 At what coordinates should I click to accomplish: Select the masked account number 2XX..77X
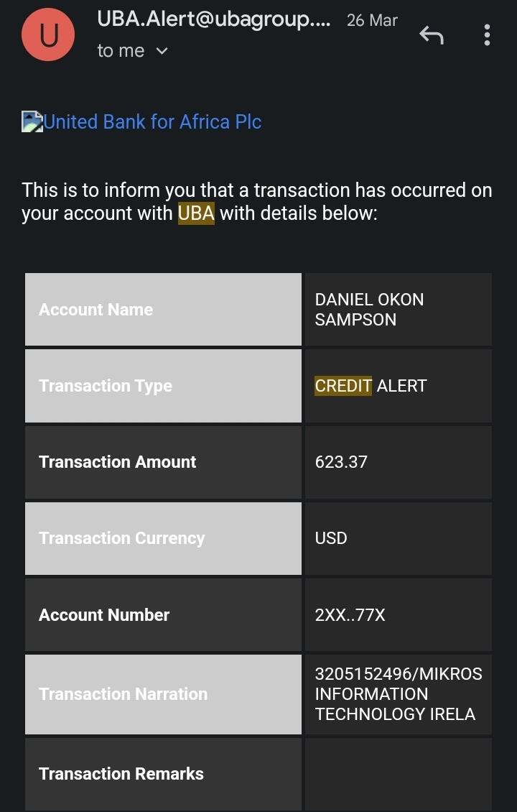(350, 614)
